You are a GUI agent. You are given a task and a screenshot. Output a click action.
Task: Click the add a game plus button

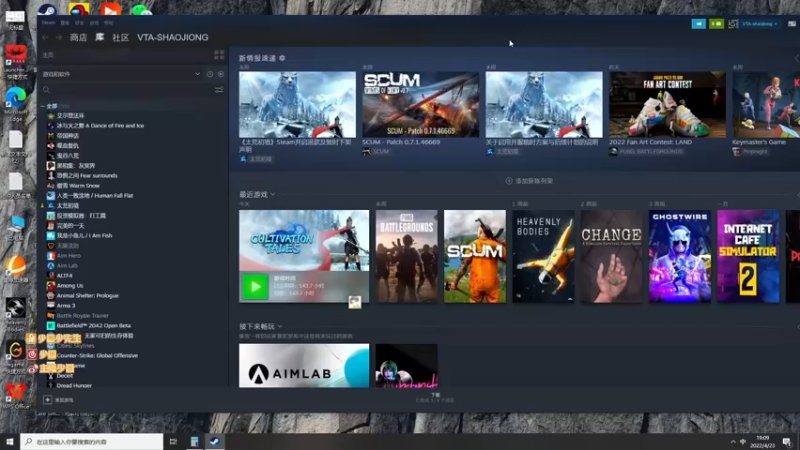(47, 400)
